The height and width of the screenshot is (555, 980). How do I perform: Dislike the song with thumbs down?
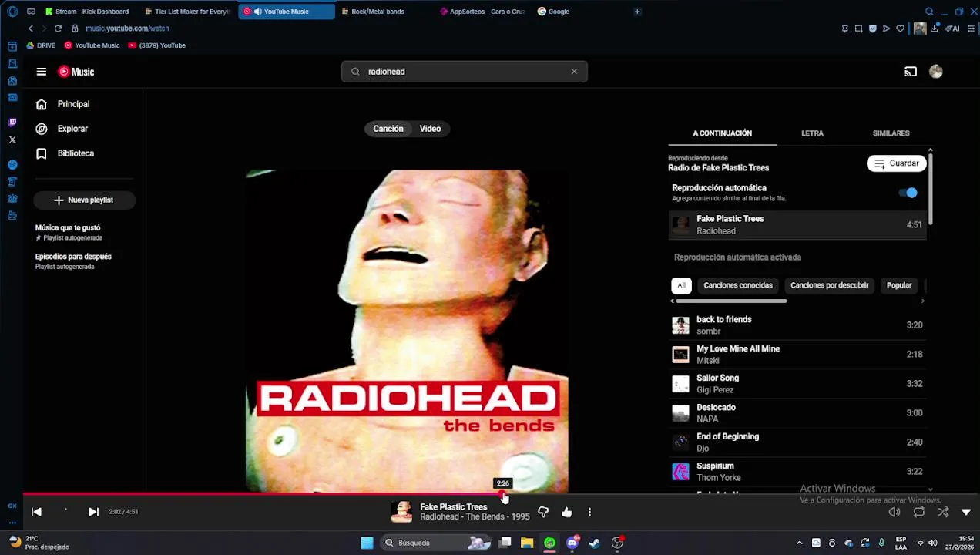(543, 512)
